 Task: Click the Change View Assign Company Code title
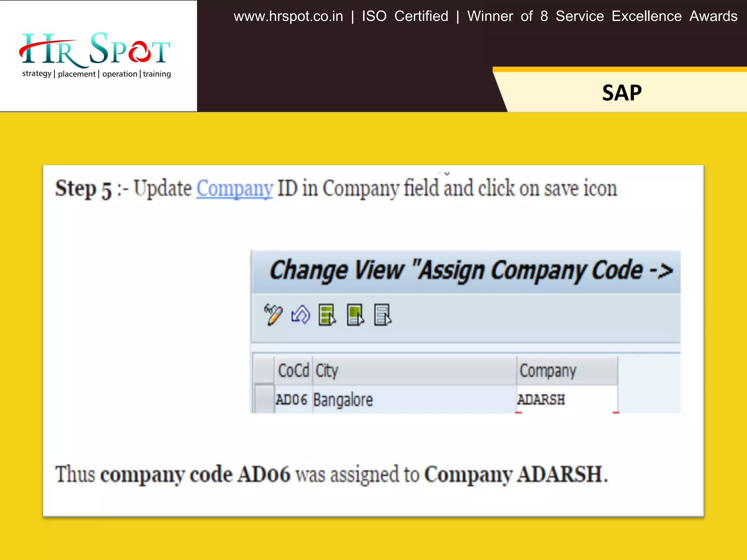tap(471, 271)
